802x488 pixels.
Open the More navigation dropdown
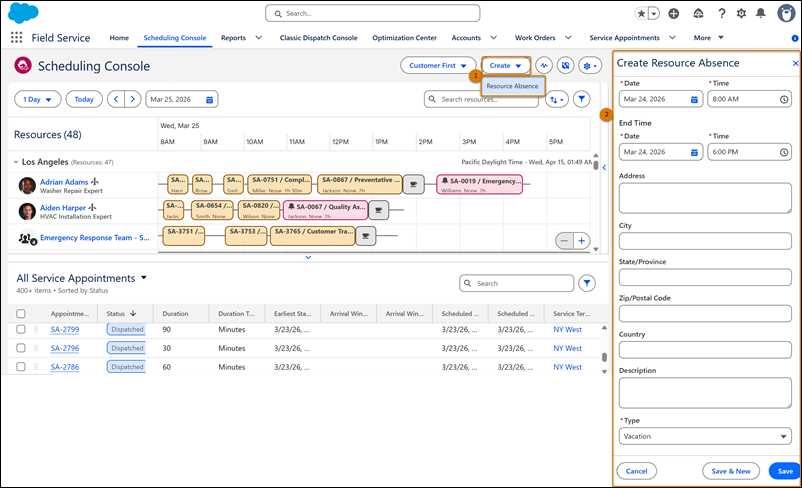click(x=708, y=37)
